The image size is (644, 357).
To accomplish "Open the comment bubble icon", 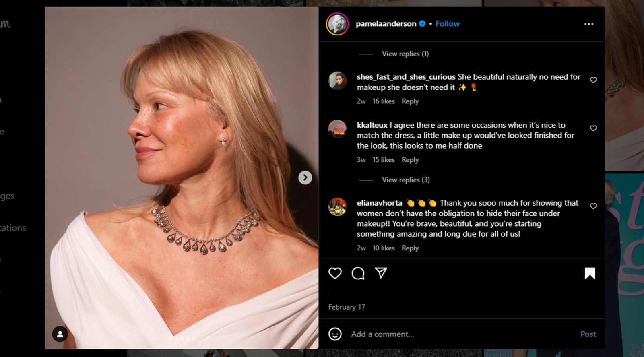I will click(358, 273).
